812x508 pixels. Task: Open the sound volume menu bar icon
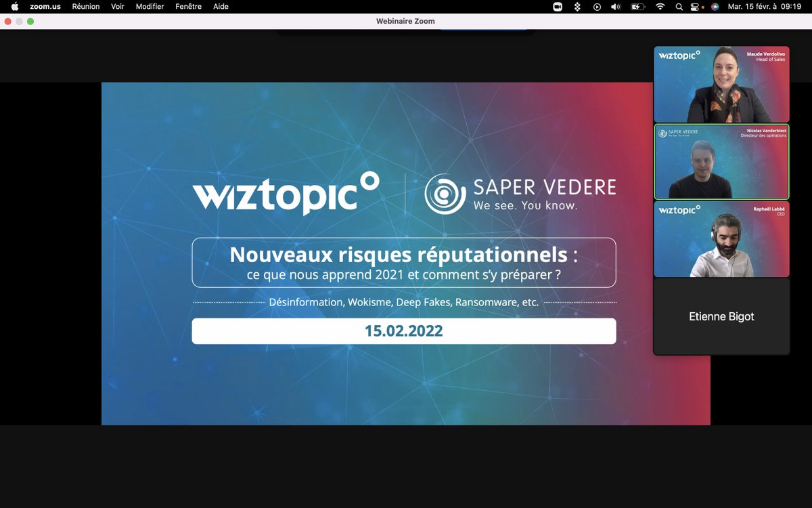click(616, 6)
